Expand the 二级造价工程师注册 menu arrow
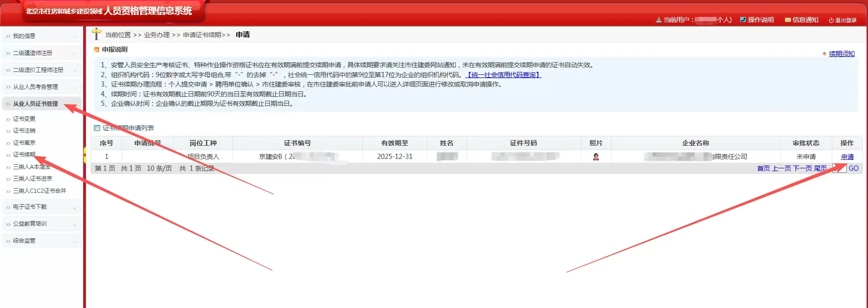 [75, 70]
